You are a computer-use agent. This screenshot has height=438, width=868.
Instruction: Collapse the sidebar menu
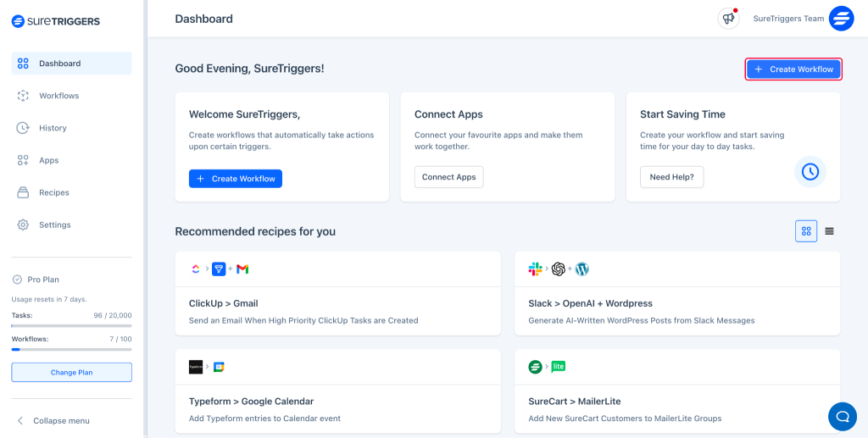61,420
